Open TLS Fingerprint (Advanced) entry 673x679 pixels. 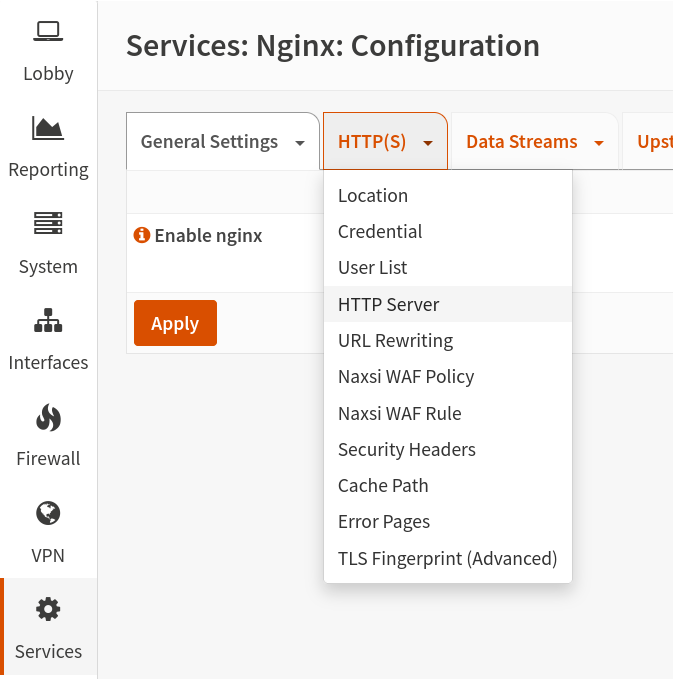coord(448,559)
